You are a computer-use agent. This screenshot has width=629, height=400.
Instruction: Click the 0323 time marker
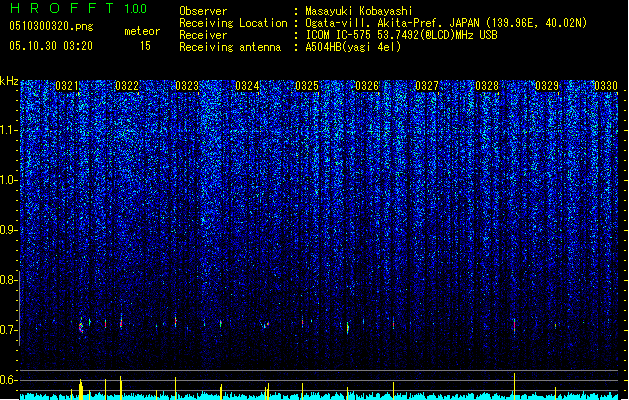click(x=187, y=86)
